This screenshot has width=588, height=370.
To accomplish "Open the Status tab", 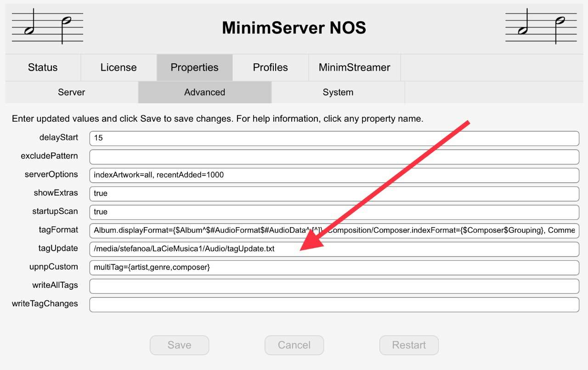I will point(43,67).
